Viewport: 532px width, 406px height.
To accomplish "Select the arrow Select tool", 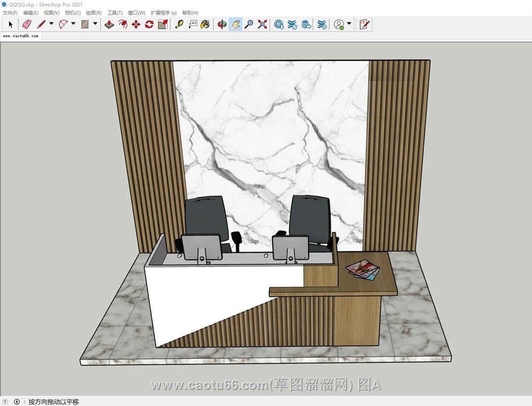I will (11, 24).
